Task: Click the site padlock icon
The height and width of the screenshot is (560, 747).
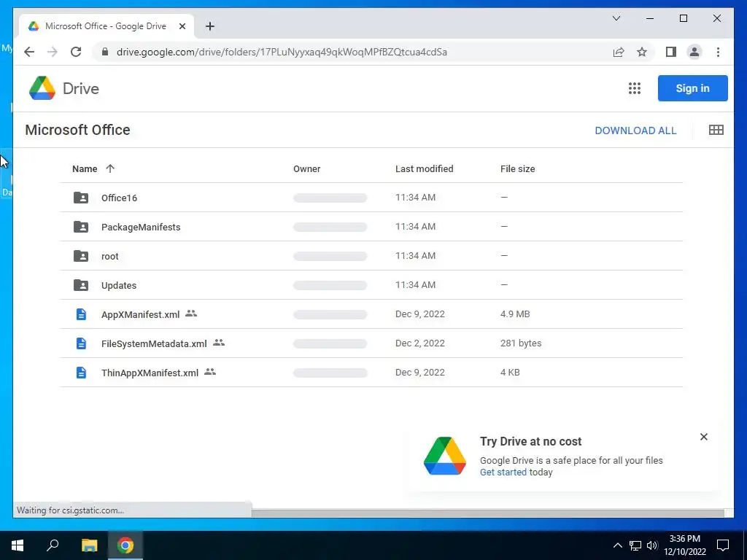Action: pos(105,52)
